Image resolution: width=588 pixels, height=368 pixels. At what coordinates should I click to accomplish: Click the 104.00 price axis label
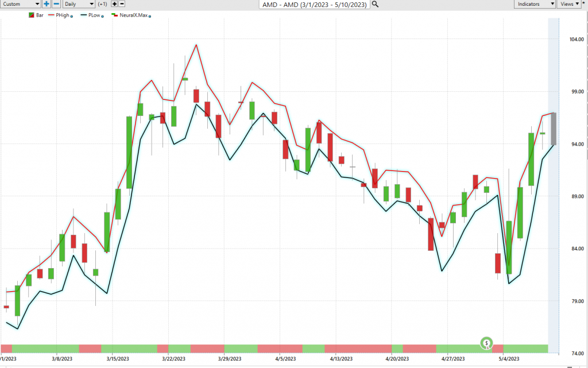[x=577, y=40]
